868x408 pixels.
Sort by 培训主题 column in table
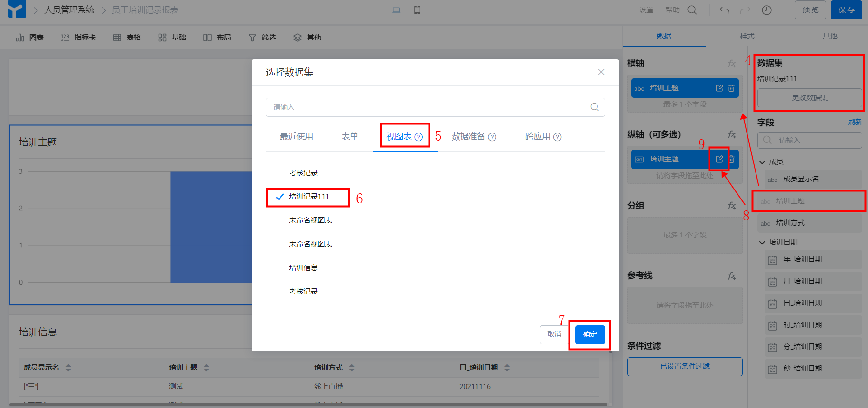click(x=206, y=368)
